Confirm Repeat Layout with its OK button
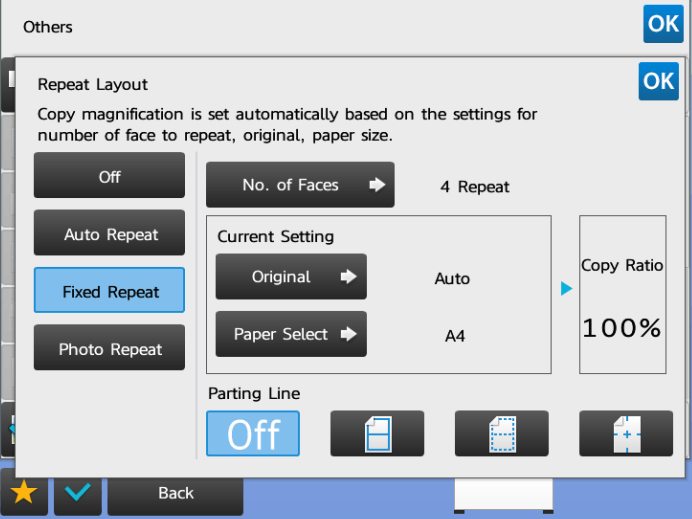 click(x=658, y=81)
